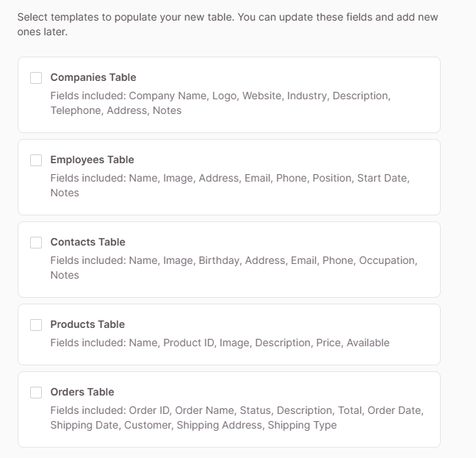The width and height of the screenshot is (476, 458).
Task: Tick the Contacts Table checkbox
Action: (36, 243)
